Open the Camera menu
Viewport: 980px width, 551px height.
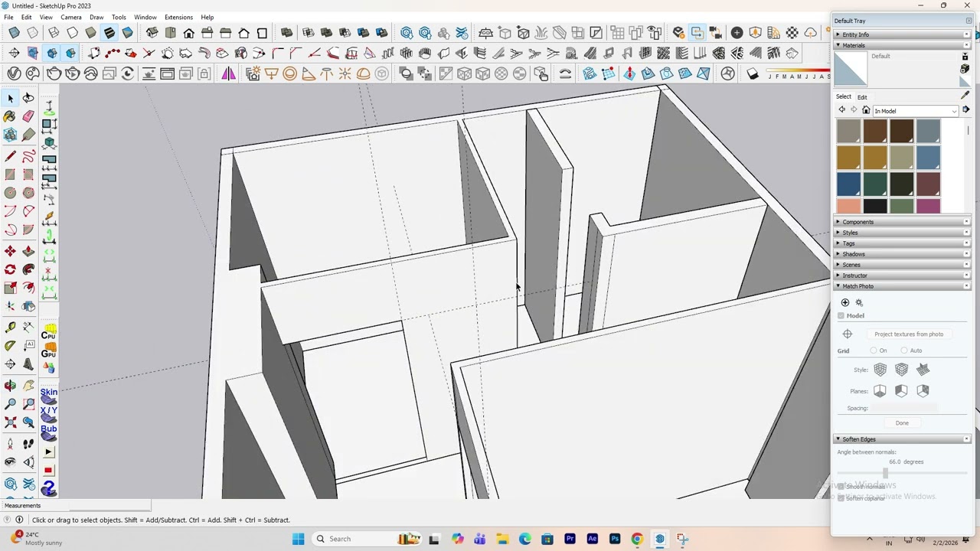(x=70, y=17)
